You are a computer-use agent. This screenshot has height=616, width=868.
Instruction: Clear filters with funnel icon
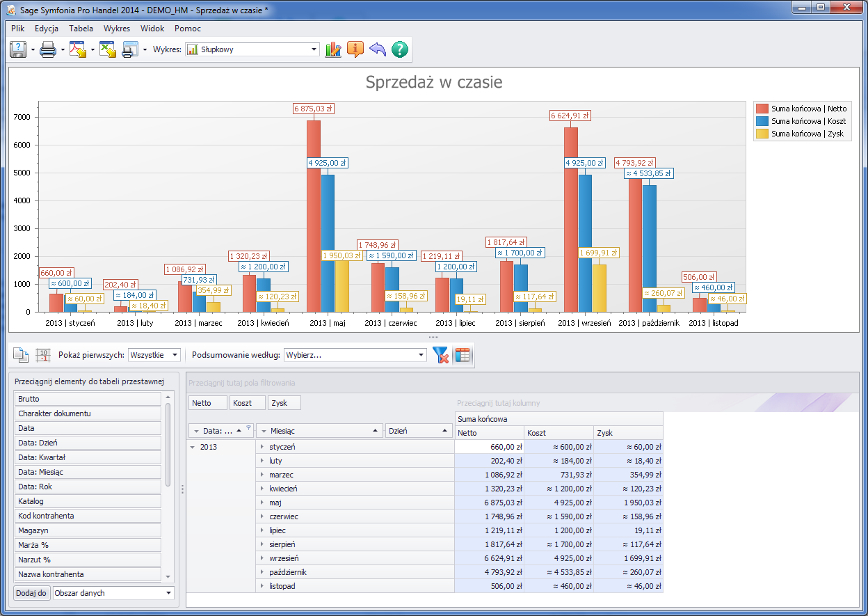coord(440,355)
